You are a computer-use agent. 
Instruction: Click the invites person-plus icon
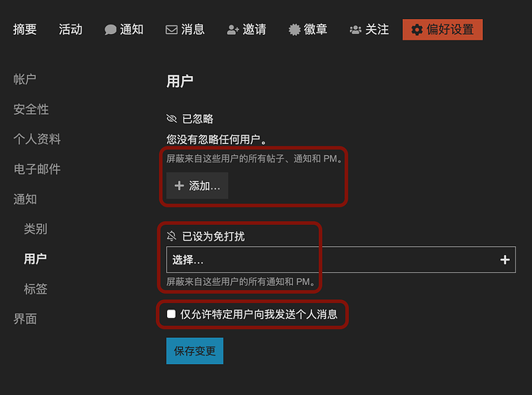pyautogui.click(x=233, y=29)
